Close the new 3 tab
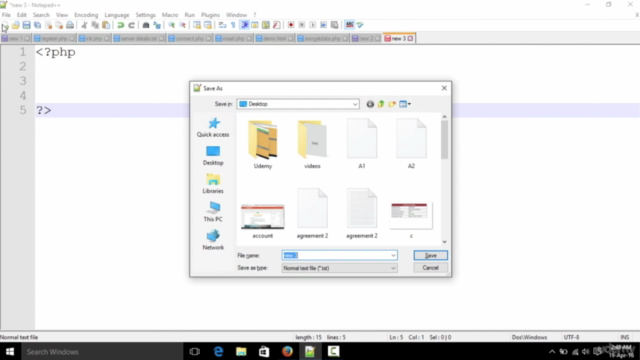This screenshot has height=360, width=640. (410, 38)
